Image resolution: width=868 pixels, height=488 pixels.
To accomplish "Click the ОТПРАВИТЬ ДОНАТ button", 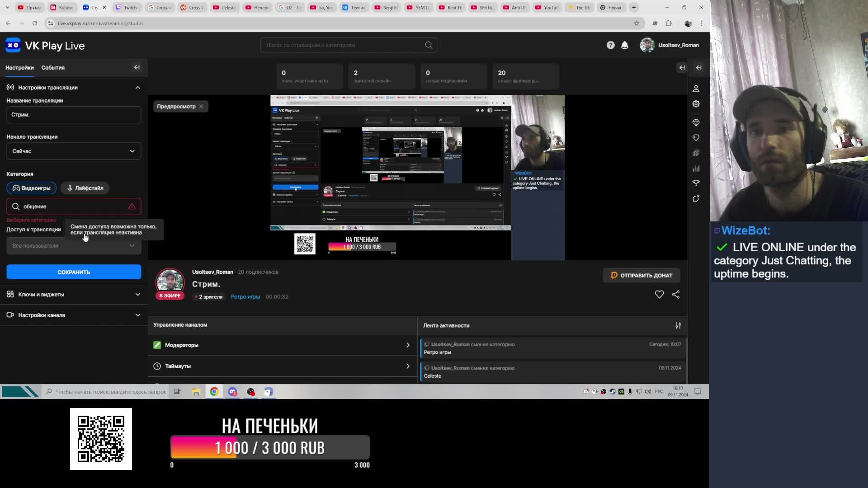I will click(641, 276).
